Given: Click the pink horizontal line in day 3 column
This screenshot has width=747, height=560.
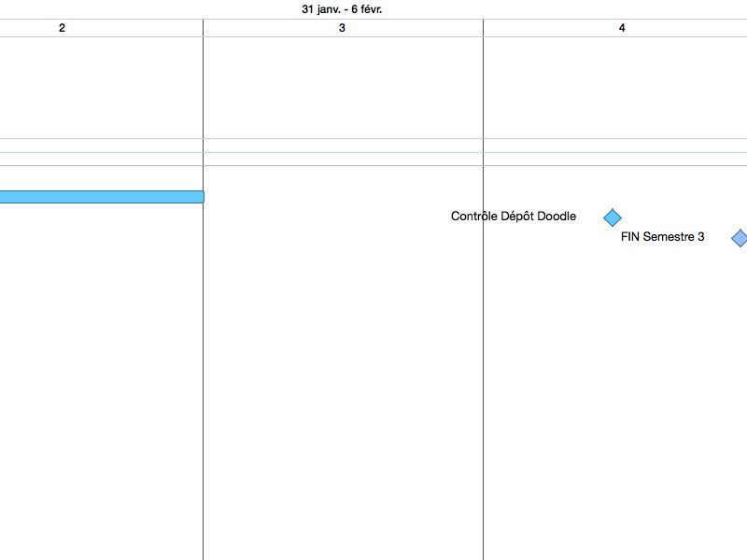Looking at the screenshot, I should pos(342,139).
